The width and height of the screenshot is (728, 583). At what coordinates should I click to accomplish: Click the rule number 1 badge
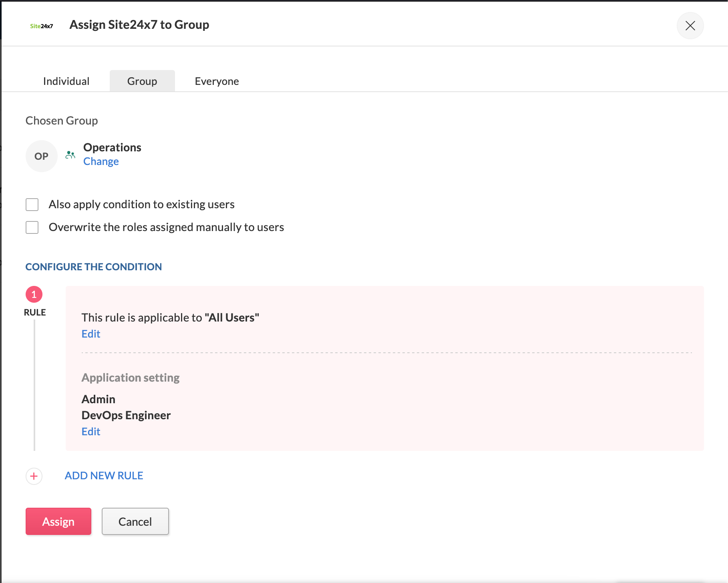pyautogui.click(x=34, y=294)
